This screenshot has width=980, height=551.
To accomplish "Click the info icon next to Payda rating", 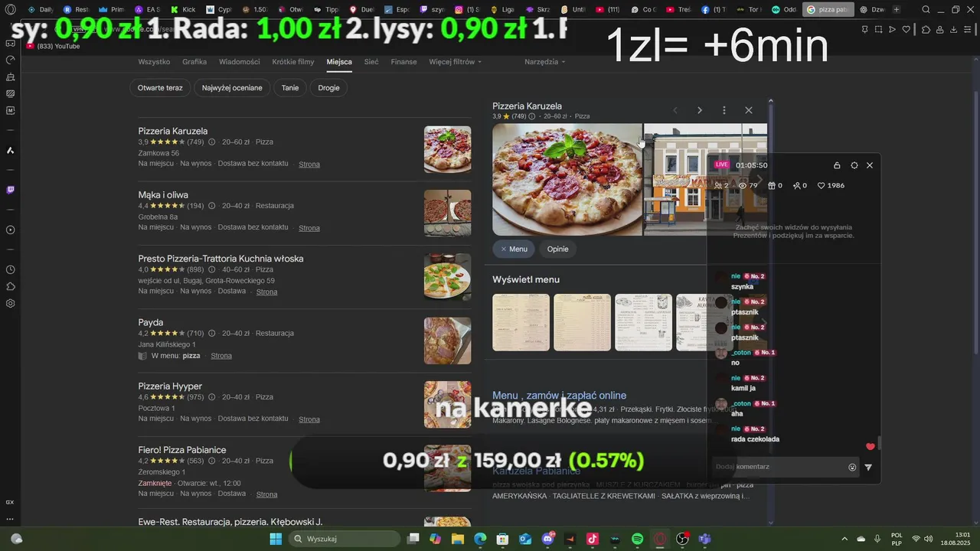I will [212, 333].
